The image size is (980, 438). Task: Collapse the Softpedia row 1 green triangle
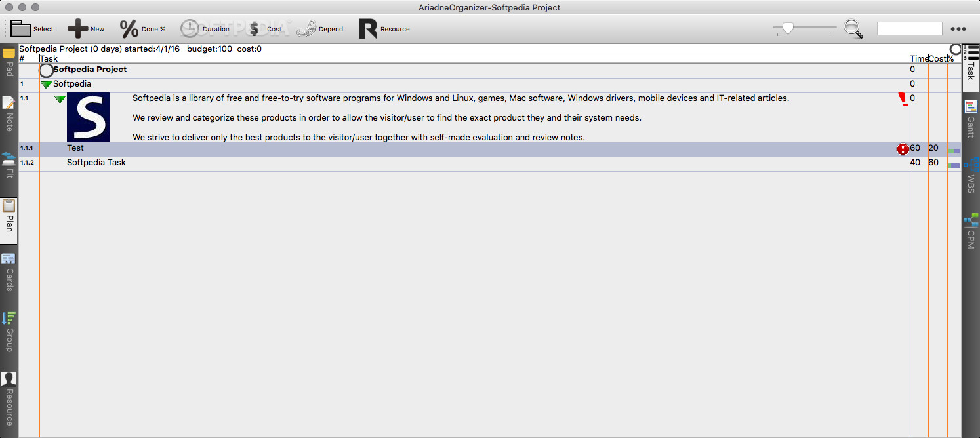tap(46, 85)
